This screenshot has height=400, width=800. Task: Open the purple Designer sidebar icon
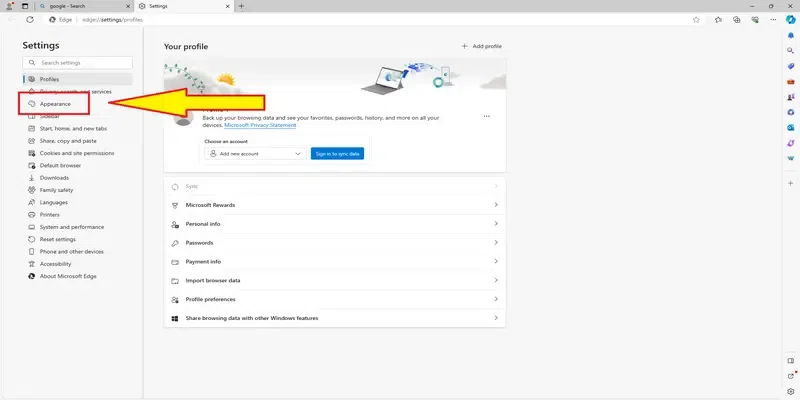coord(791,143)
